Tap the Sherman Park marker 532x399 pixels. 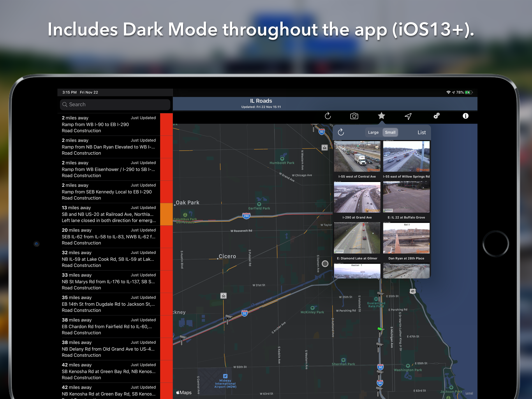pyautogui.click(x=344, y=360)
